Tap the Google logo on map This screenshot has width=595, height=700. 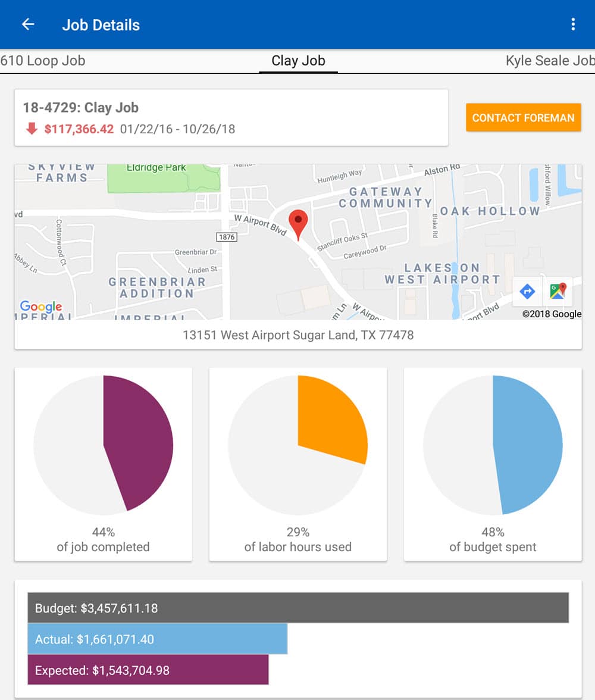[x=41, y=307]
